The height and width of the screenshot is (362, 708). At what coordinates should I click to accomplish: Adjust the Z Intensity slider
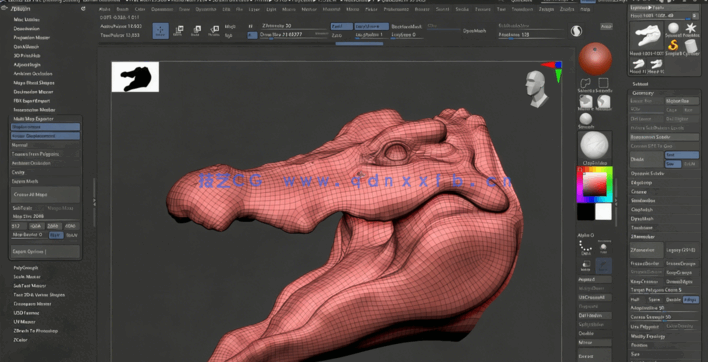click(293, 26)
